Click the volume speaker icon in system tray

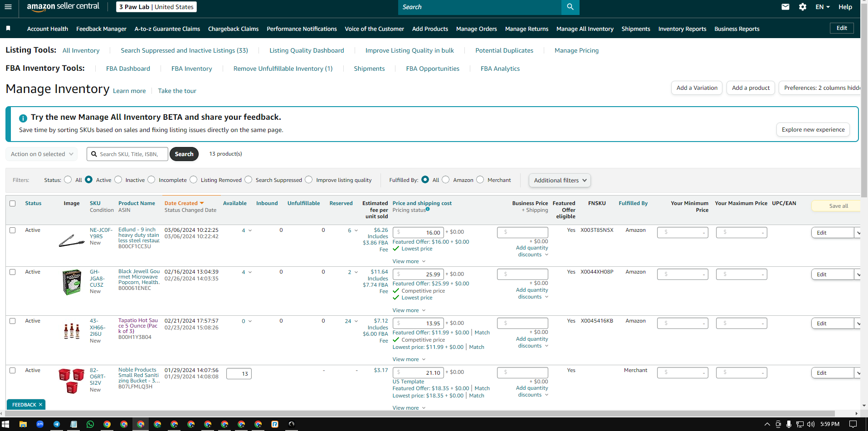[811, 424]
